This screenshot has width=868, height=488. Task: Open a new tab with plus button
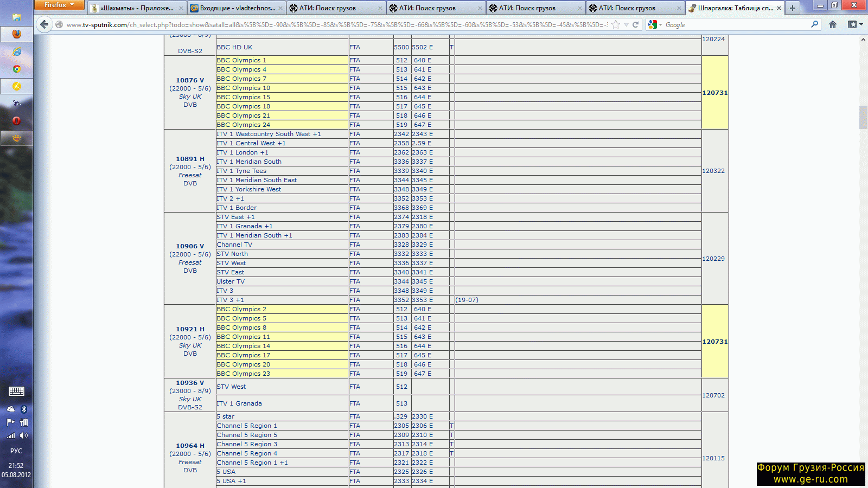point(793,8)
